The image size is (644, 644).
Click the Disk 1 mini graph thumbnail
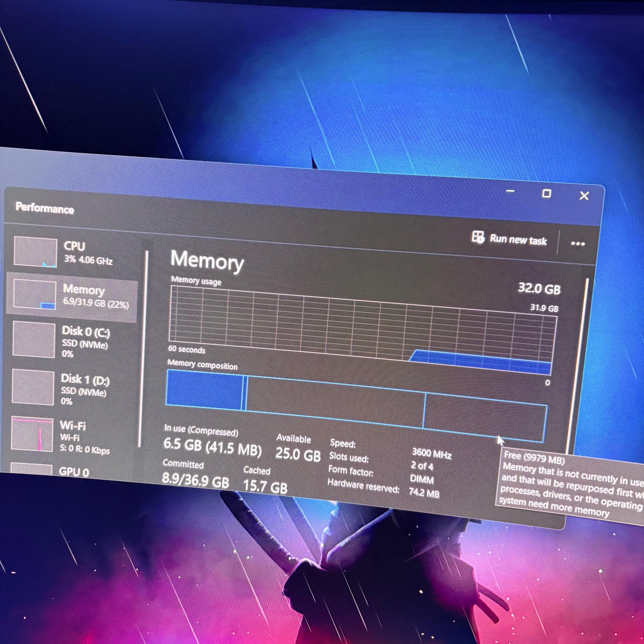[33, 387]
